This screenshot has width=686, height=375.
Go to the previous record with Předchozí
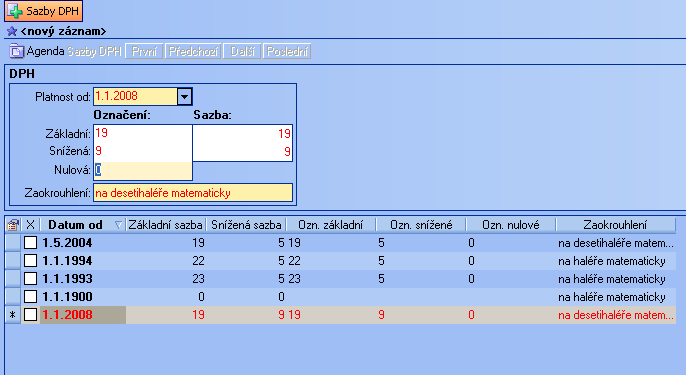193,51
